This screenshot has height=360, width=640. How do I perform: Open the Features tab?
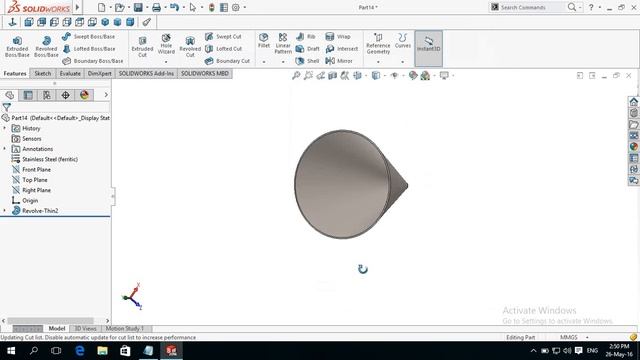coord(15,73)
